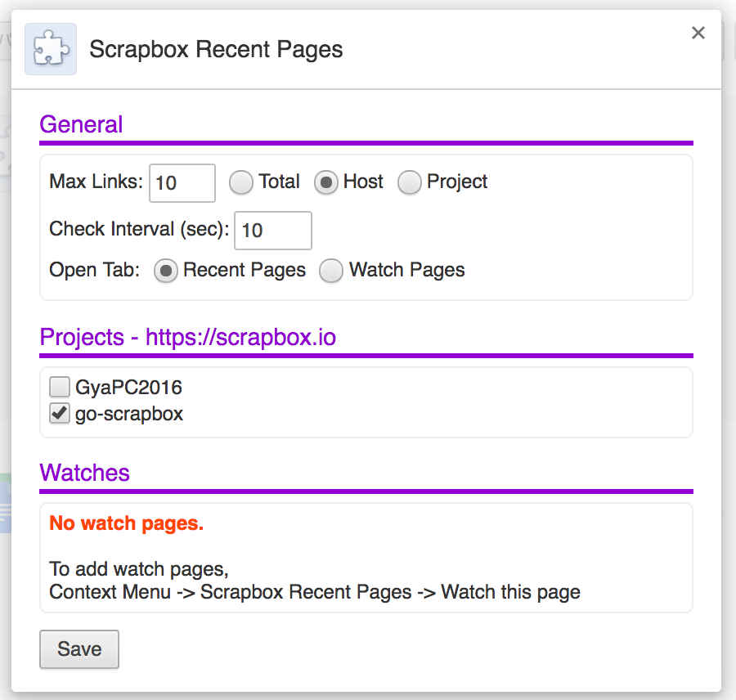Screen dimensions: 736x700
Task: Click the Watches section heading
Action: (x=84, y=473)
